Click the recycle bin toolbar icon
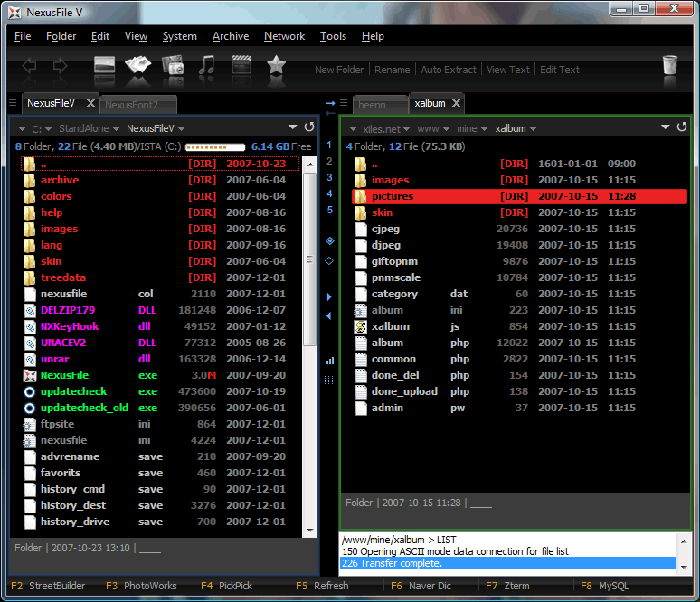The height and width of the screenshot is (602, 700). pos(669,65)
